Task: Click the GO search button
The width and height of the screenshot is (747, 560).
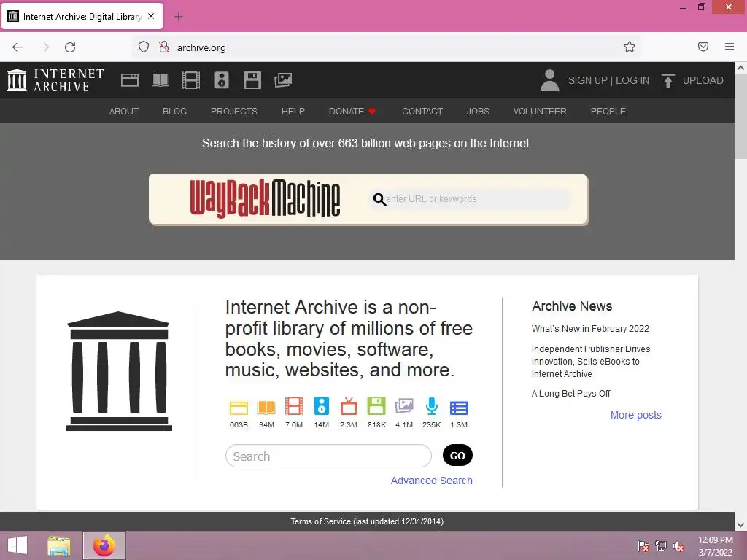Action: point(457,455)
